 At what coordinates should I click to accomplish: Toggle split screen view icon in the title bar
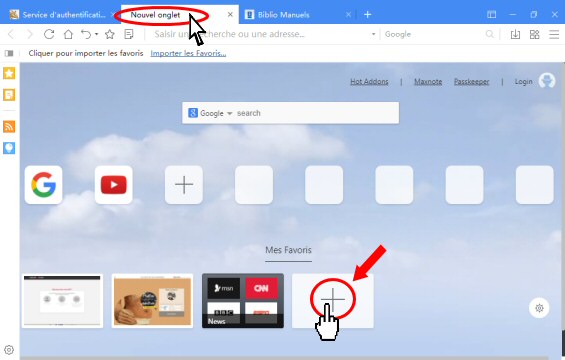pos(491,14)
